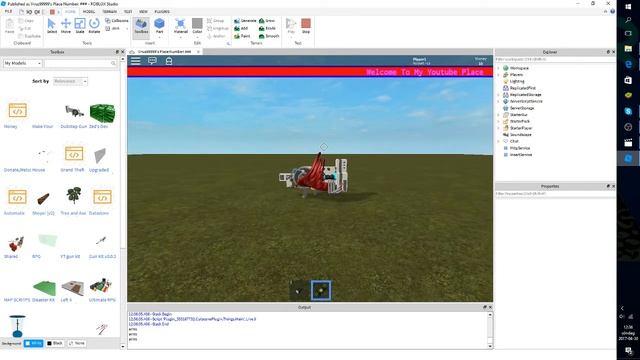Screen dimensions: 640x360
Task: Expand the StarterGui node in Explorer
Action: (498, 115)
